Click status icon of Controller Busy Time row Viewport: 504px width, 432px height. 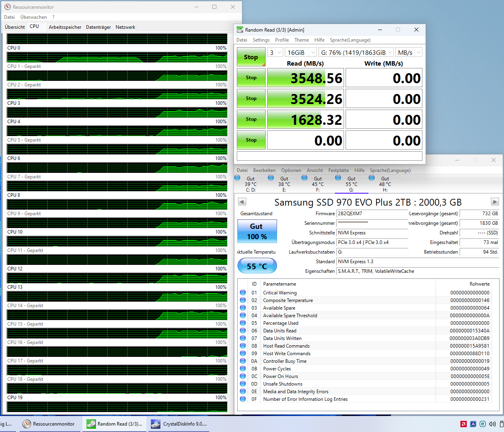(x=243, y=361)
